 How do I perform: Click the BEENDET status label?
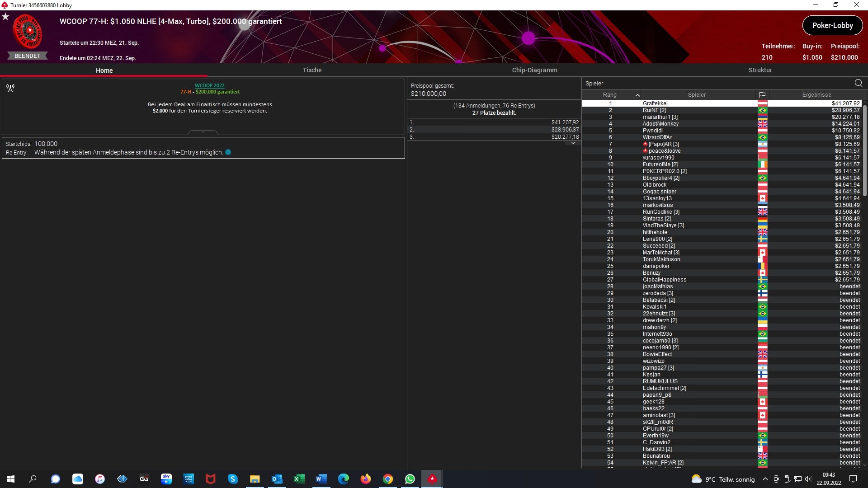[x=28, y=56]
